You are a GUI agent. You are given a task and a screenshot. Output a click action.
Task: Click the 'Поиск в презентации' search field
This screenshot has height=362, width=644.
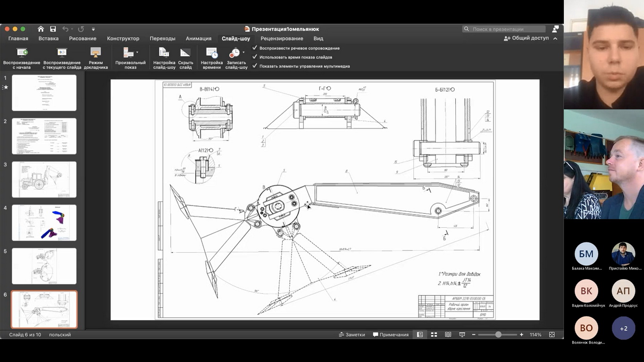[503, 29]
